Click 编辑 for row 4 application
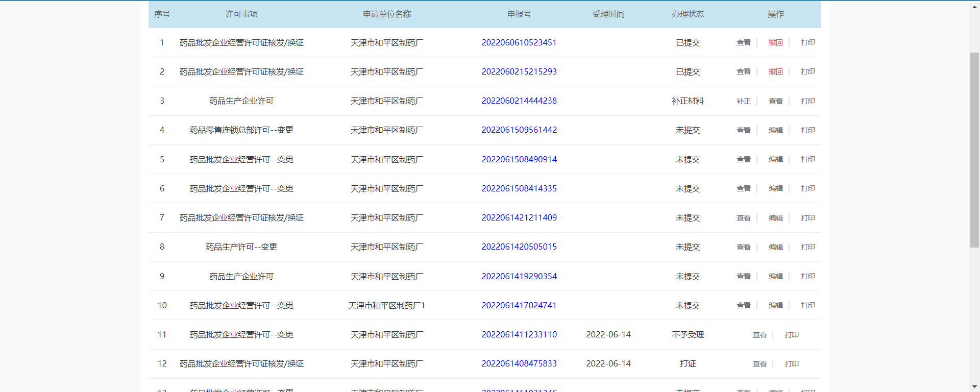Image resolution: width=980 pixels, height=392 pixels. [775, 130]
